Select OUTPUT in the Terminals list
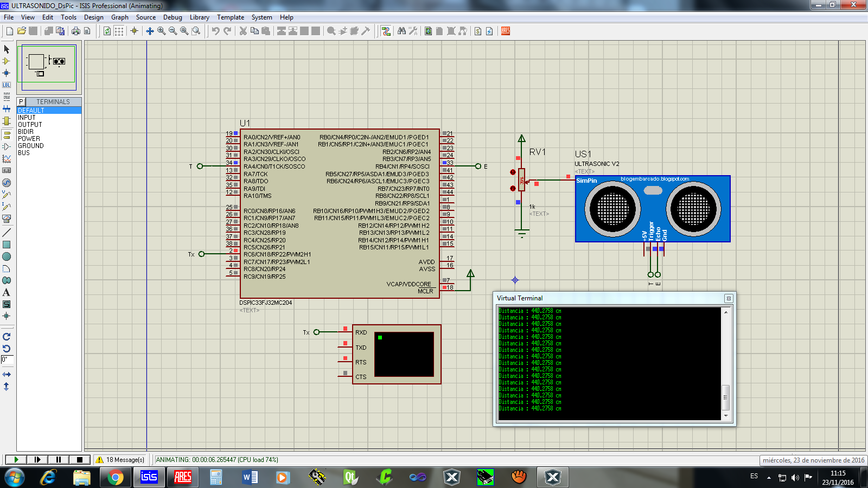The height and width of the screenshot is (488, 868). tap(30, 124)
